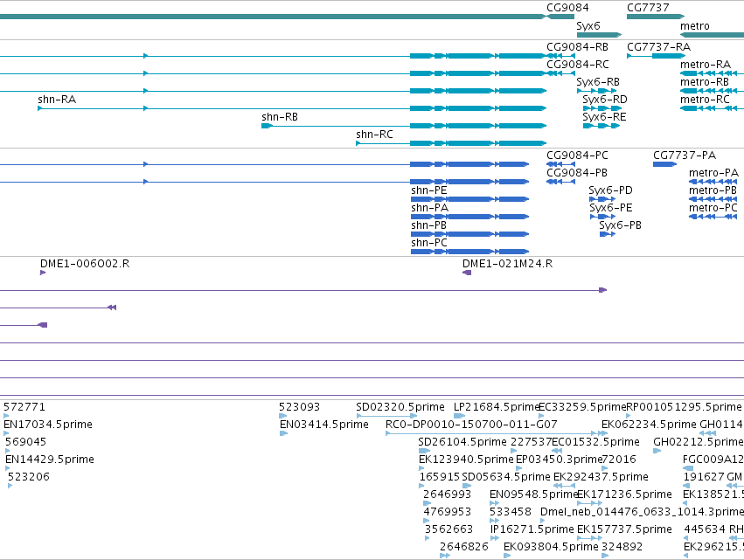Select the shn-PB protein feature
744x560 pixels.
pyautogui.click(x=469, y=234)
